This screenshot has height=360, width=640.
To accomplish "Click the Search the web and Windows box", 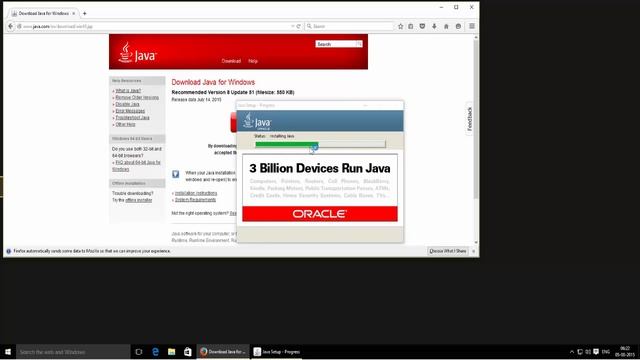I will coord(73,352).
